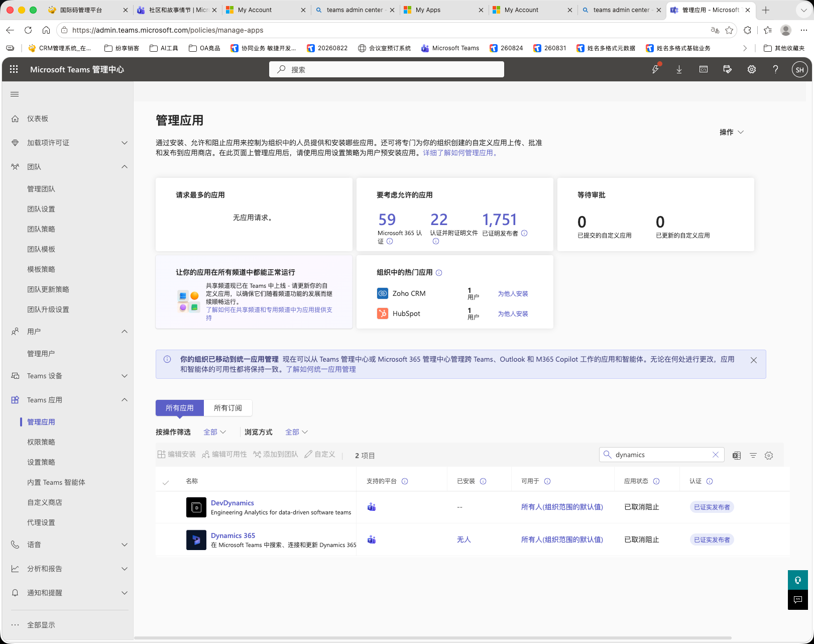Open the Dynamics 365 app name link
814x644 pixels.
233,535
